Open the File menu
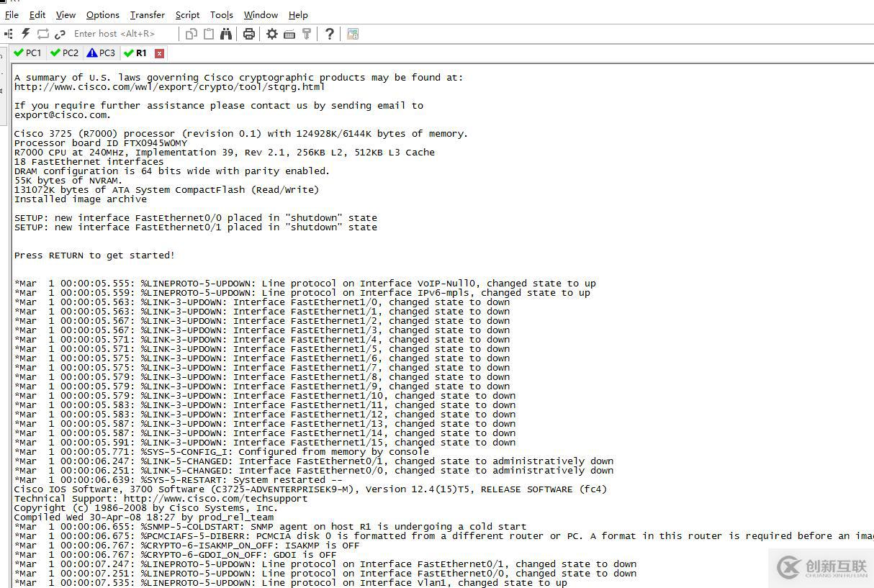 click(12, 14)
